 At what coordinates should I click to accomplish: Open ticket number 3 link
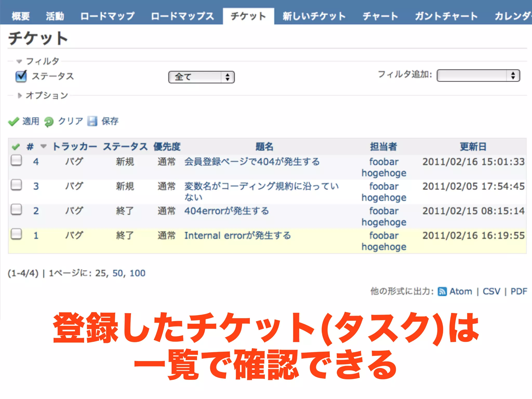pyautogui.click(x=36, y=186)
